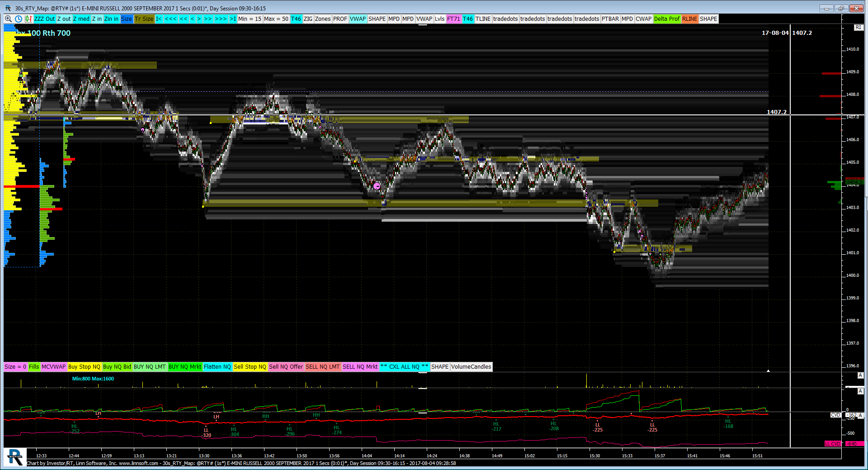Click Sell Stop NQ button
868x470 pixels.
[x=250, y=367]
